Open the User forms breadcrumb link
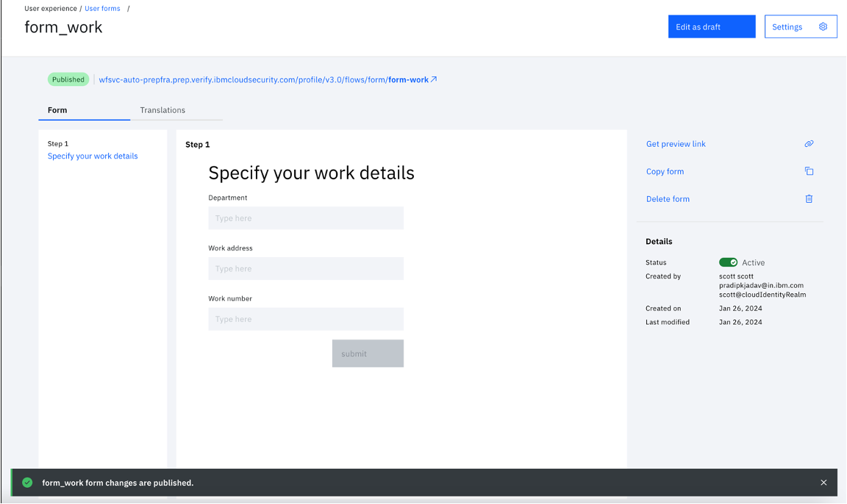Viewport: 847px width, 504px height. tap(103, 9)
